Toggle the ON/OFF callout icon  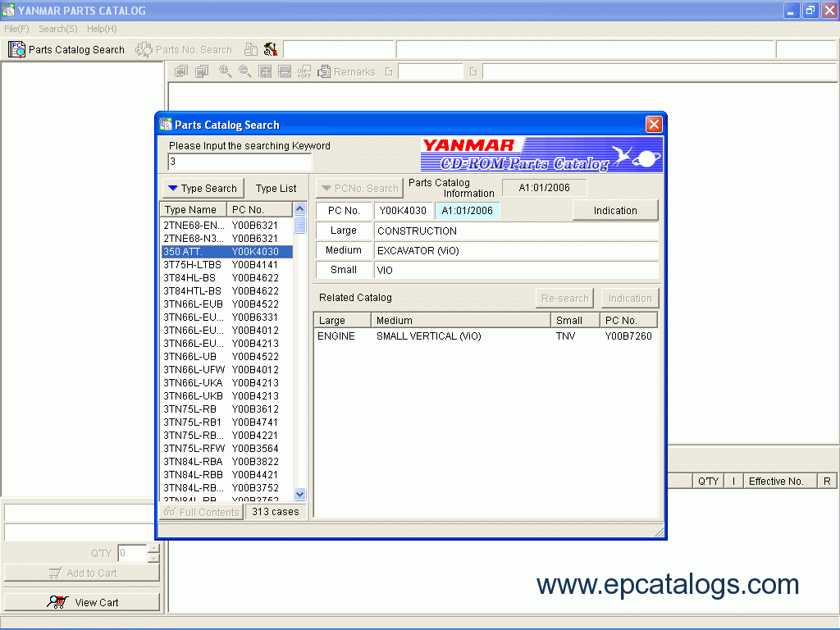[x=304, y=71]
